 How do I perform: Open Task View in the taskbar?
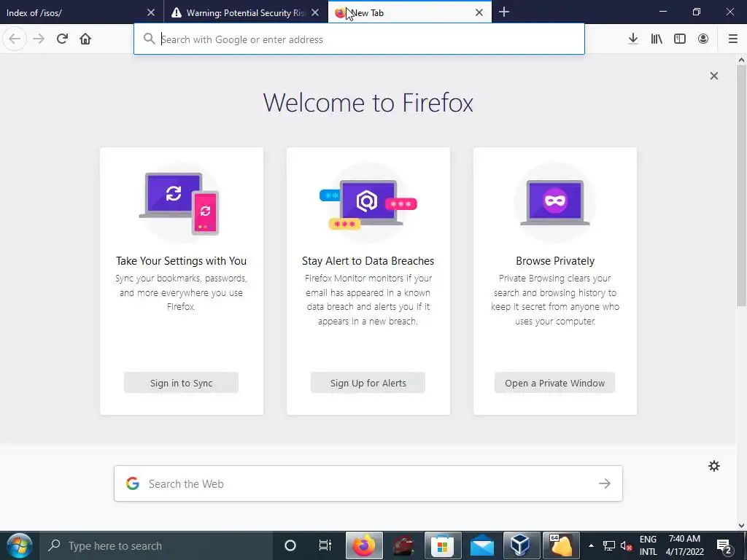click(x=325, y=545)
